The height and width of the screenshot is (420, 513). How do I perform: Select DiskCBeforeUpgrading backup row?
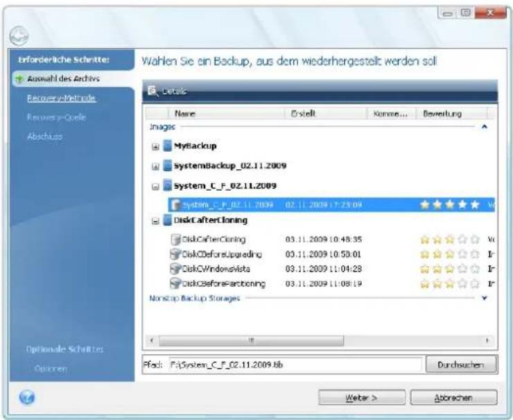pos(331,254)
